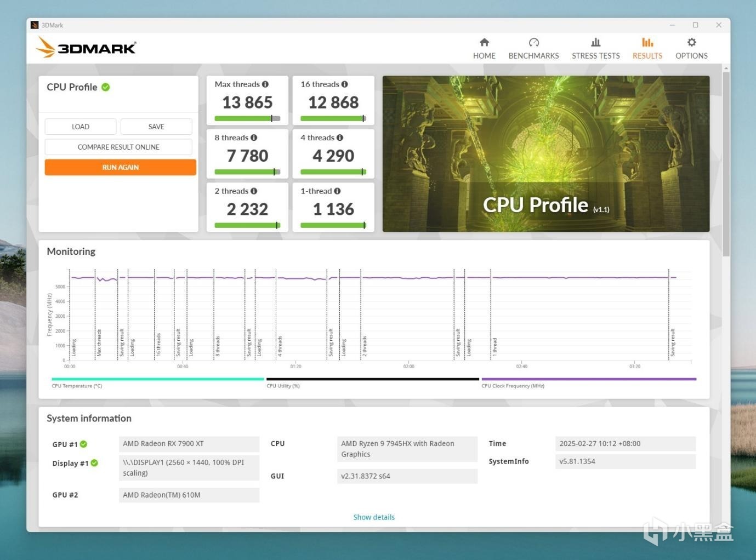Open info icon next to 1-thread
This screenshot has width=756, height=560.
click(337, 191)
